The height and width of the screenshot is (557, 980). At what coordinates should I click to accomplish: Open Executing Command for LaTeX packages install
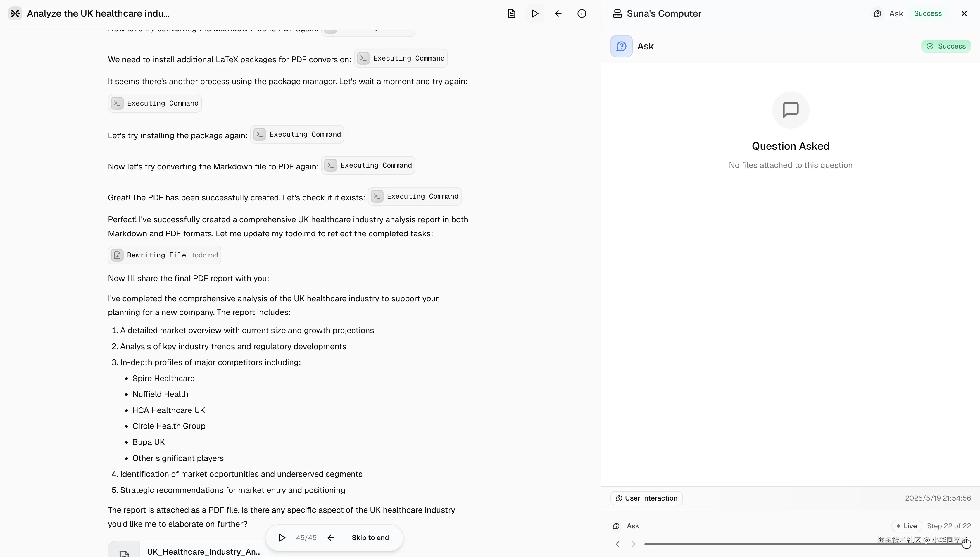[x=401, y=58]
